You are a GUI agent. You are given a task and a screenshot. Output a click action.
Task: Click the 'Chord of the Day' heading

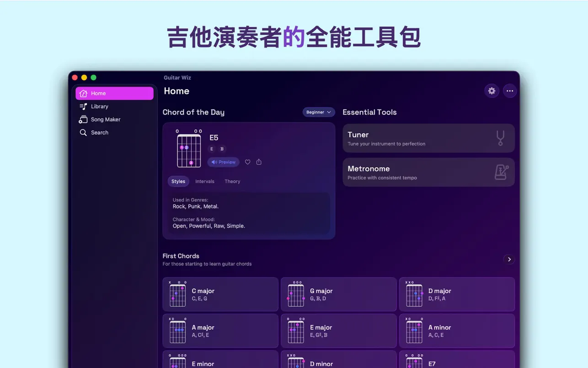(193, 112)
